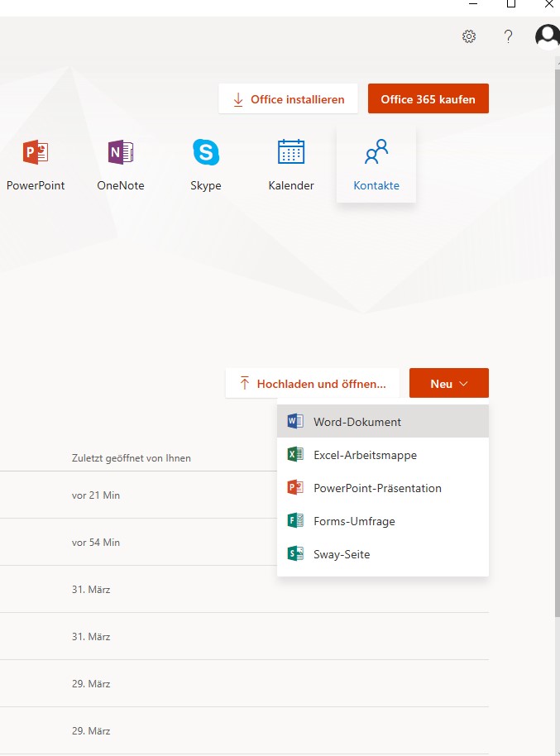Open the Kontakte app tile
560x756 pixels.
click(x=376, y=165)
